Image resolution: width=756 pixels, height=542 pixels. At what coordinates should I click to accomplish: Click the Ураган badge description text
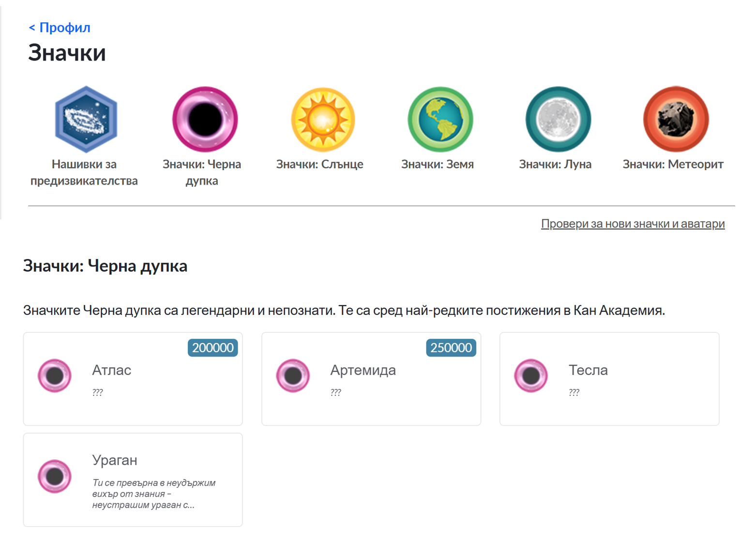(x=154, y=494)
